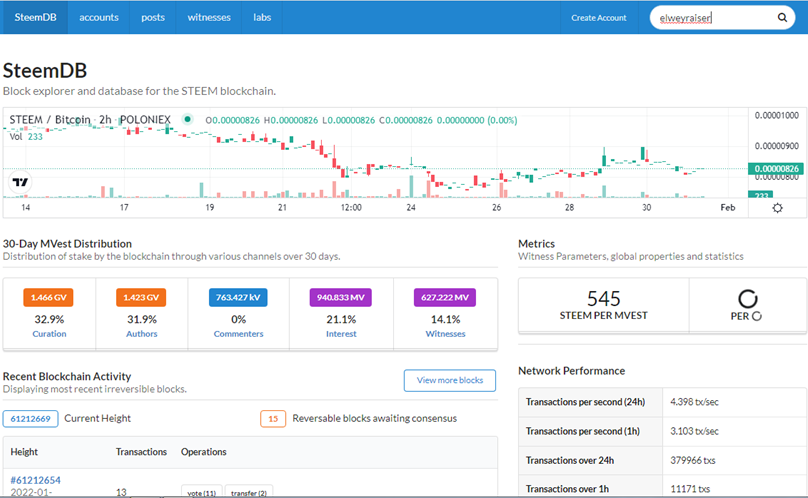Open the TradingView logo on chart
Image resolution: width=808 pixels, height=498 pixels.
20,182
